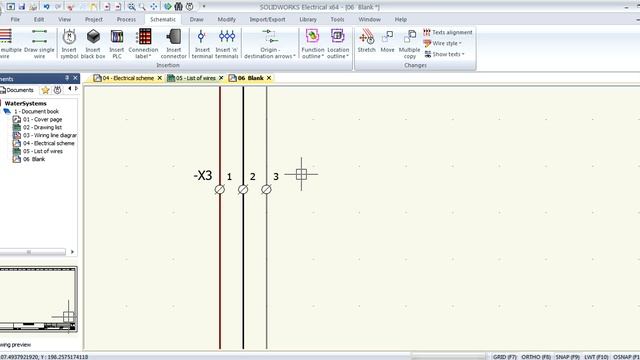Screen dimensions: 640x360
Task: Open Location outline dropdown
Action: click(338, 44)
